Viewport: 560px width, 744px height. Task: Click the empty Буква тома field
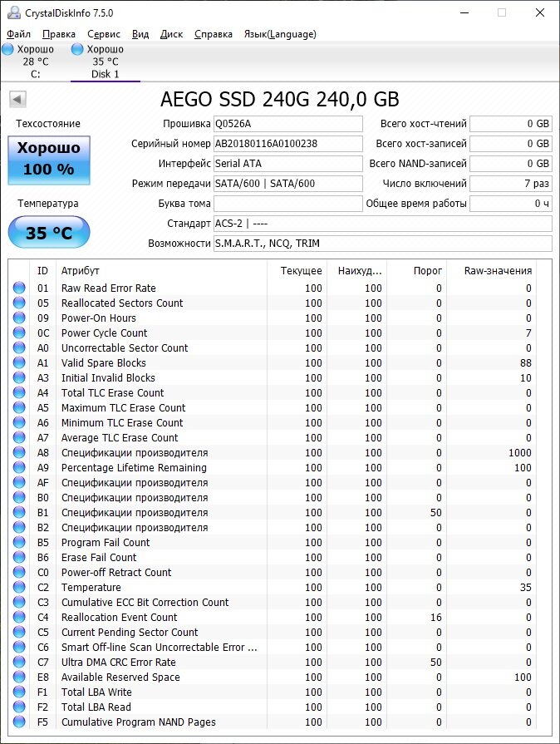287,204
